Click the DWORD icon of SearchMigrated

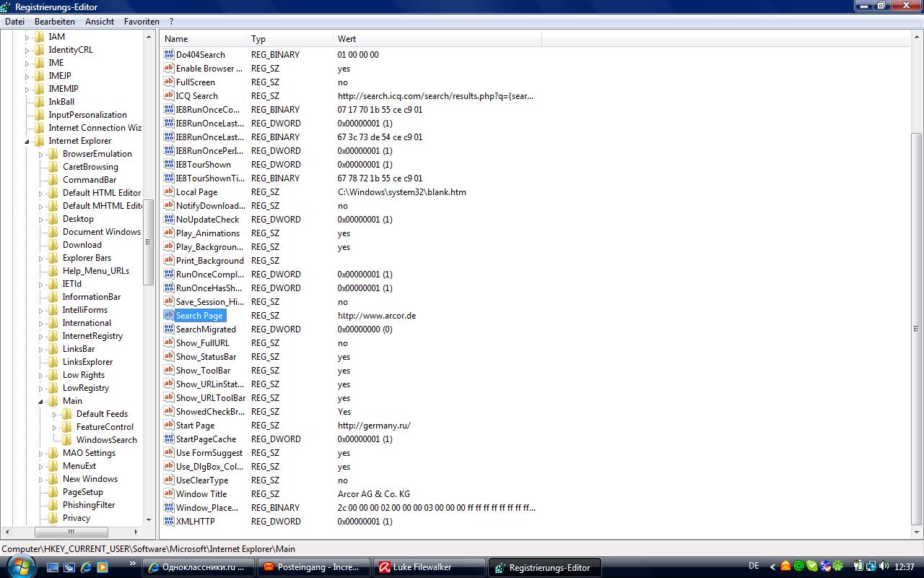click(169, 329)
